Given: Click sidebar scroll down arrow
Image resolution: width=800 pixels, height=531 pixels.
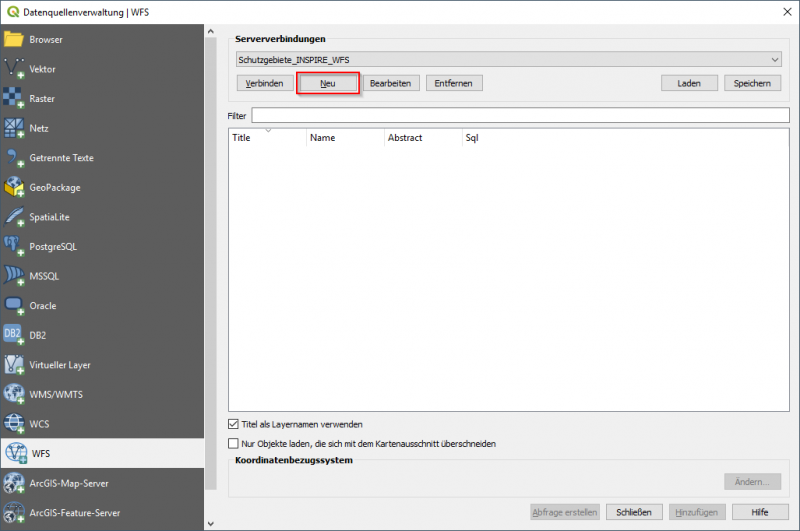Looking at the screenshot, I should pyautogui.click(x=211, y=523).
